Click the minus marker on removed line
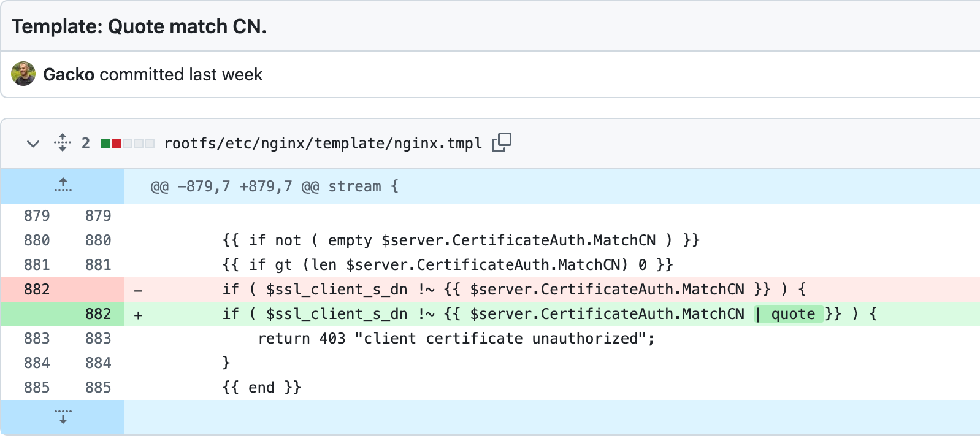This screenshot has height=438, width=980. pyautogui.click(x=138, y=290)
